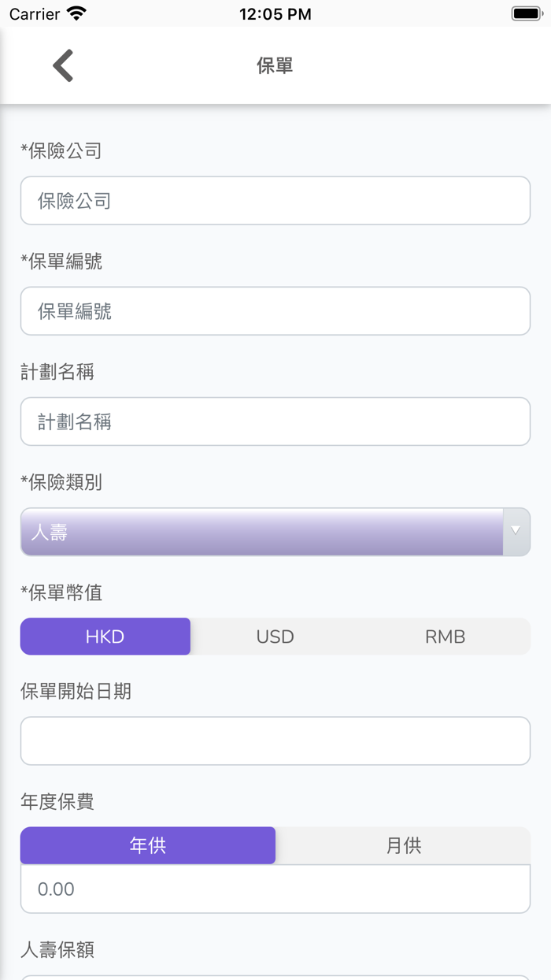Click into the 保險公司 input field
The height and width of the screenshot is (980, 551).
click(x=275, y=200)
